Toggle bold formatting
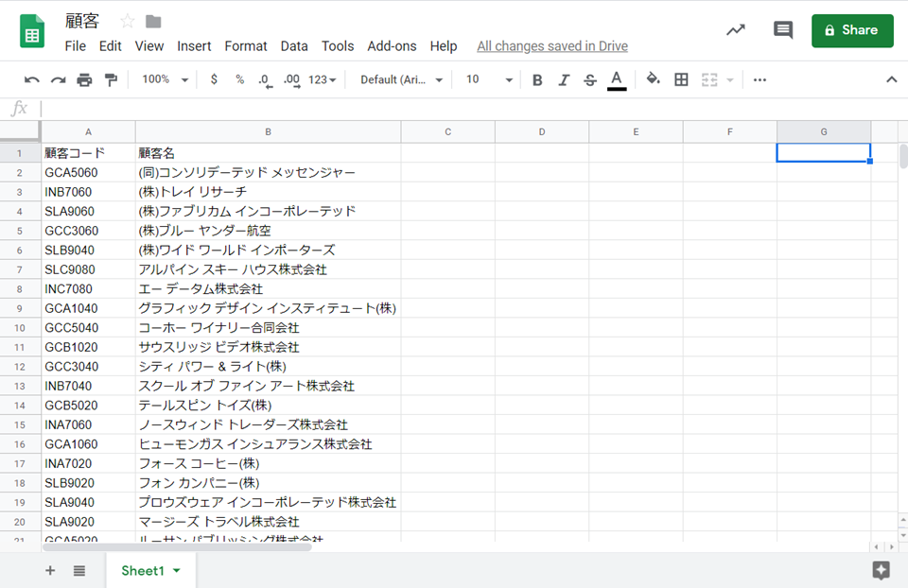 537,79
